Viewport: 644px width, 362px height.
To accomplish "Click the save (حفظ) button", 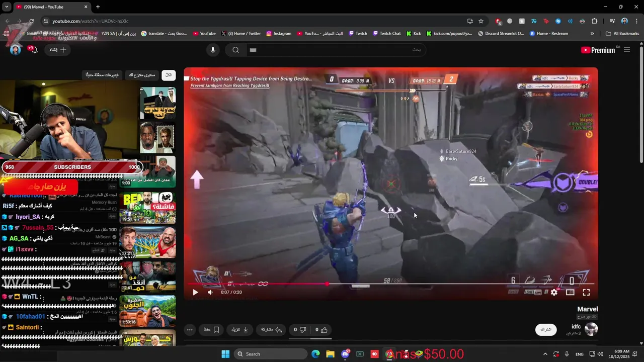I will 211,330.
